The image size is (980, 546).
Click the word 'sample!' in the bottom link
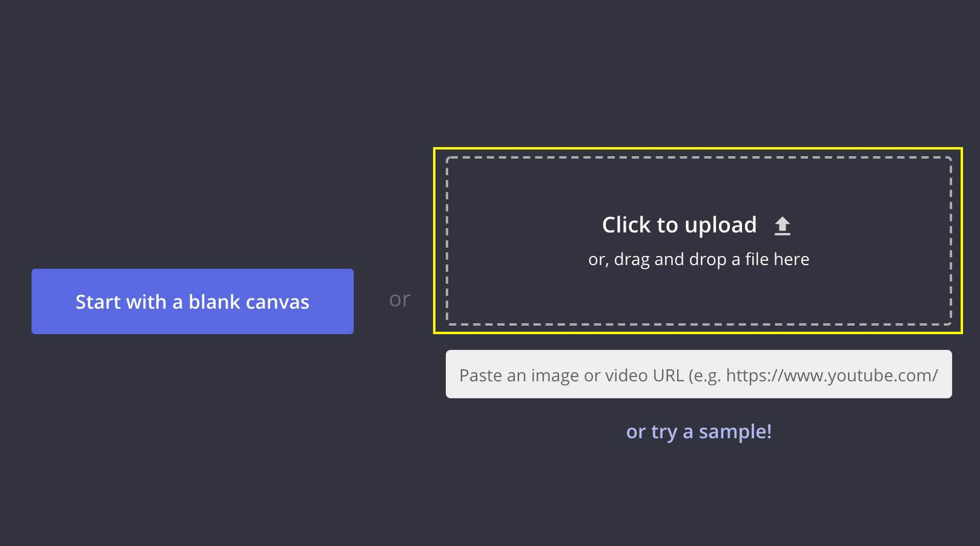pos(735,432)
